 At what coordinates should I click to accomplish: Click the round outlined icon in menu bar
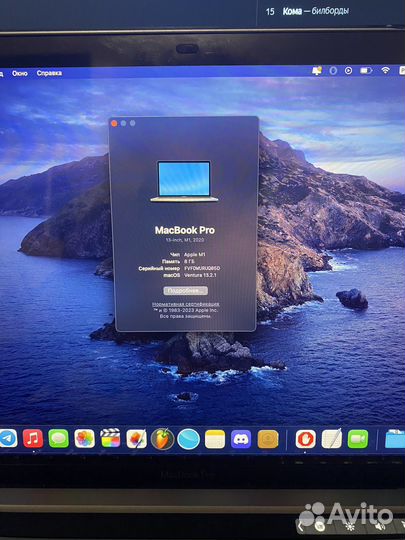(x=333, y=71)
